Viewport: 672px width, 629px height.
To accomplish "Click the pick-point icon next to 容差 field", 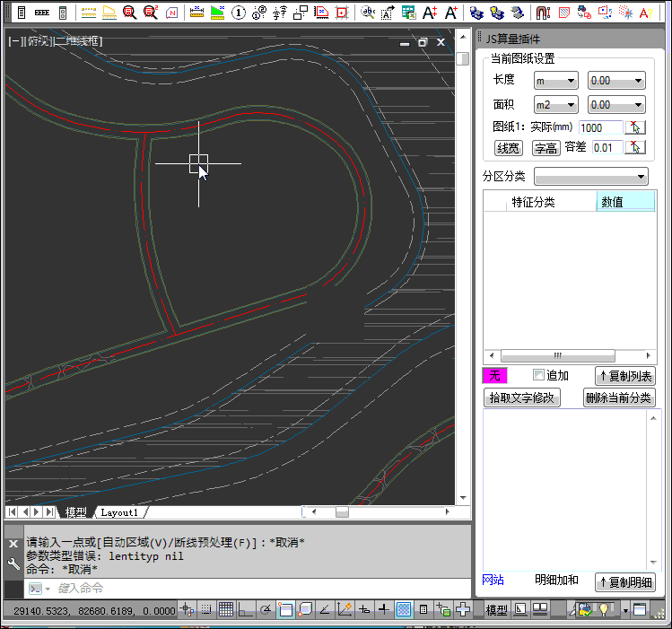I will pos(635,147).
